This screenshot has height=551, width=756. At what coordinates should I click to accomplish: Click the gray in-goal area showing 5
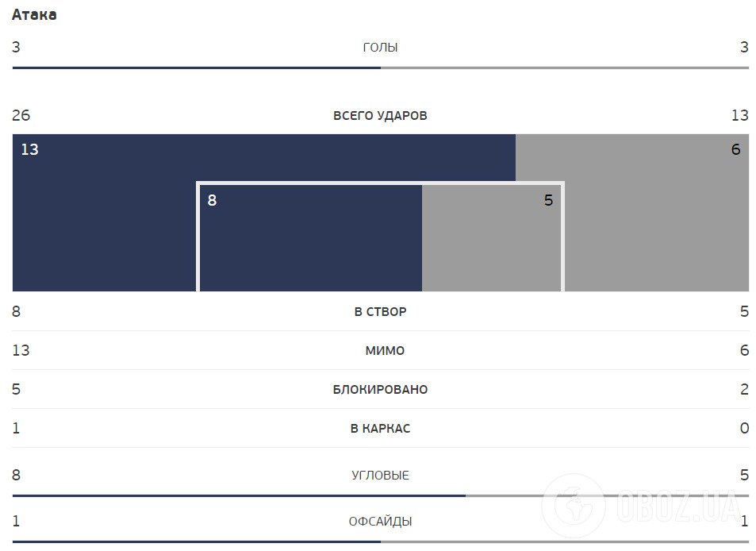(x=492, y=238)
